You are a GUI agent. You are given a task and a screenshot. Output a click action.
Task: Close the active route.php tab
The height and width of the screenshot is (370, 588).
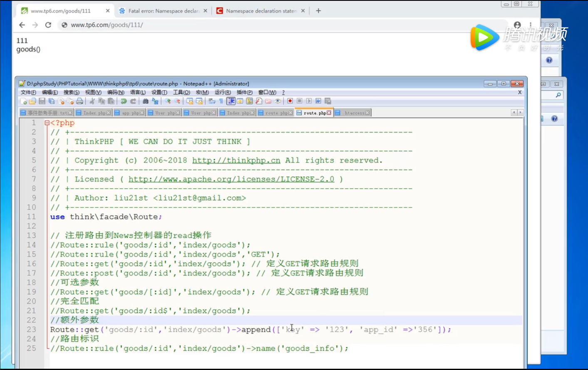coord(329,113)
